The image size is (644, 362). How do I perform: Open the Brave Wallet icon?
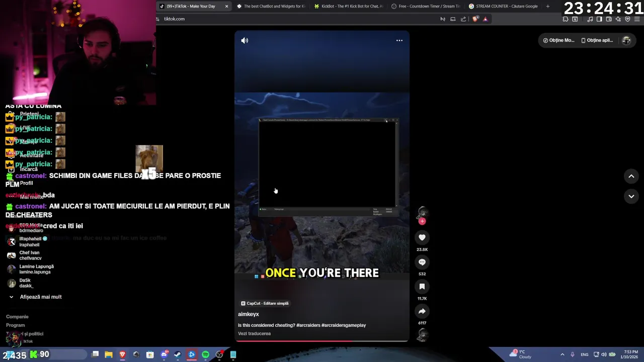point(609,19)
